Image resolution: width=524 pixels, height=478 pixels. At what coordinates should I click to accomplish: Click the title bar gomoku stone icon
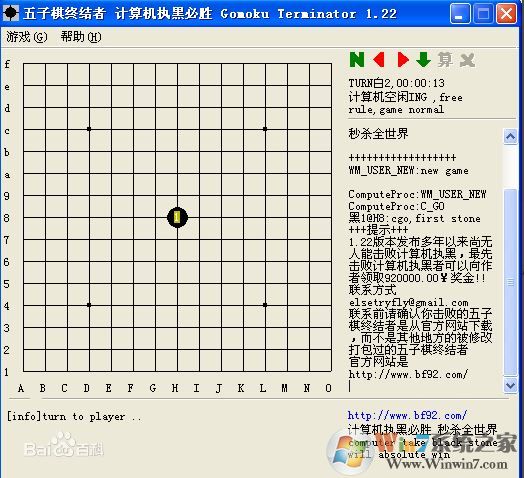(x=11, y=13)
